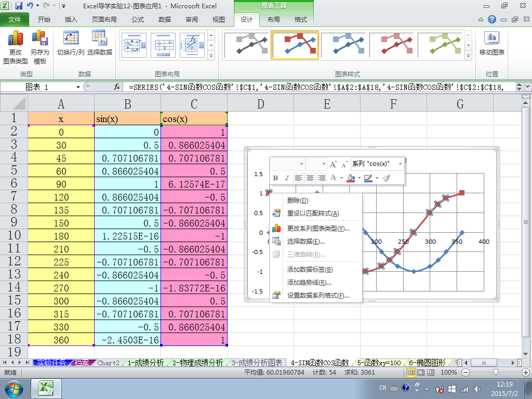532x399 pixels.
Task: Click the Save icon in quick access toolbar
Action: pyautogui.click(x=19, y=6)
